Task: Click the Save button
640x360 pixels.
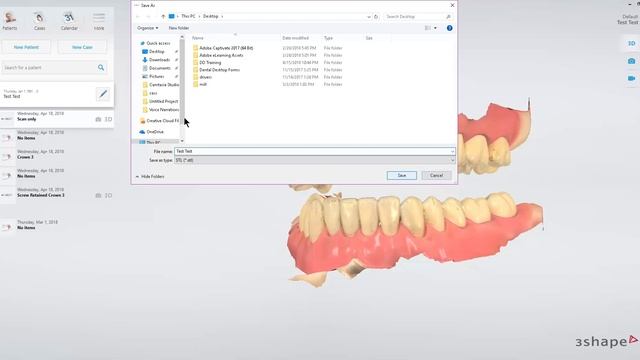Action: click(402, 176)
